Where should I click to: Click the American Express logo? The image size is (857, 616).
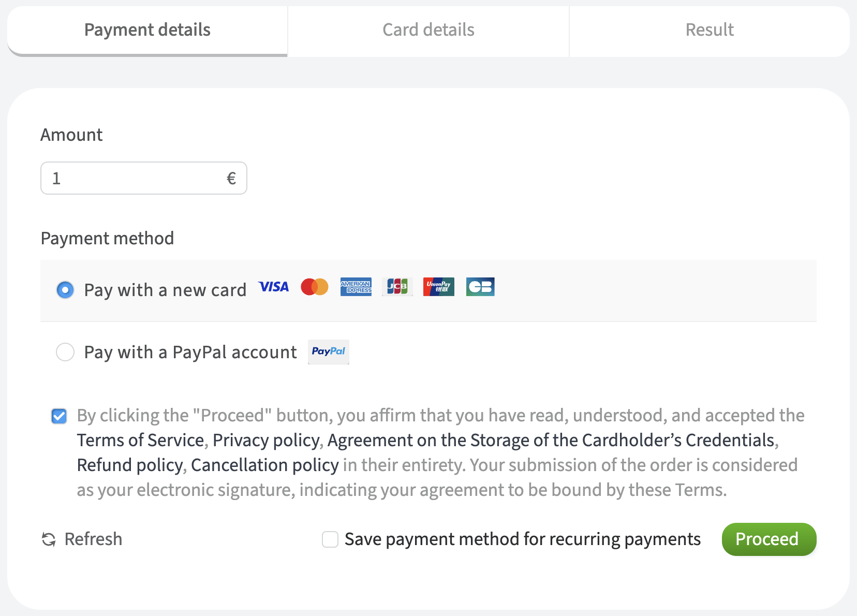[356, 287]
